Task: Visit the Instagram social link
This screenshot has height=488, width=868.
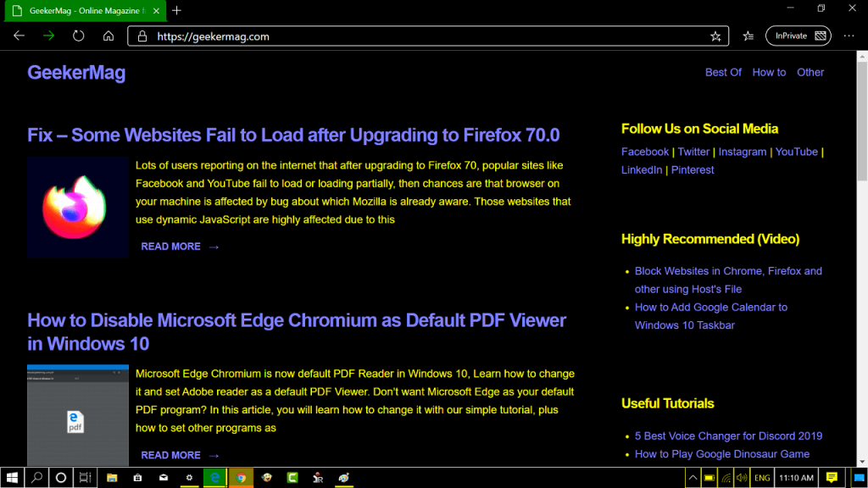Action: (743, 152)
